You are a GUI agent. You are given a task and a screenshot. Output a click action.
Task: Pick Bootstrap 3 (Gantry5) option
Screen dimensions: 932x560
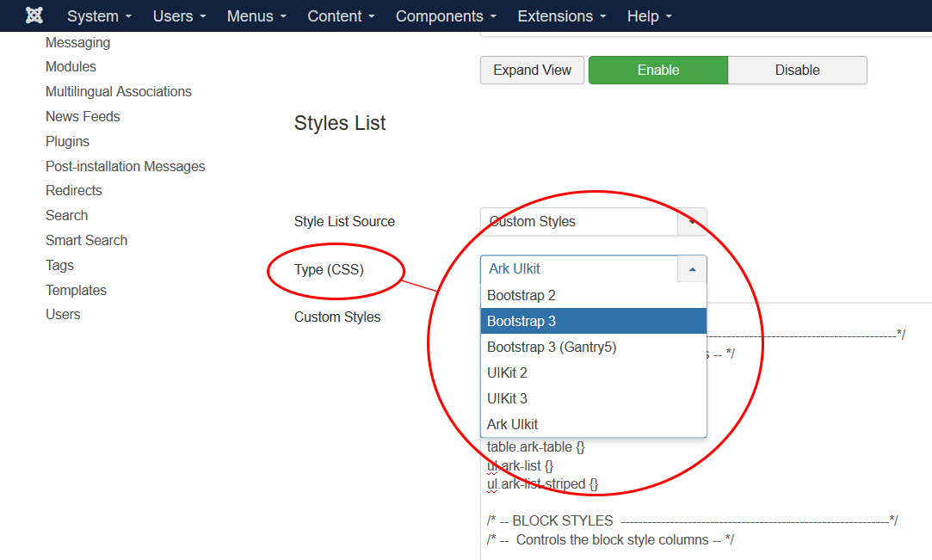click(x=593, y=347)
